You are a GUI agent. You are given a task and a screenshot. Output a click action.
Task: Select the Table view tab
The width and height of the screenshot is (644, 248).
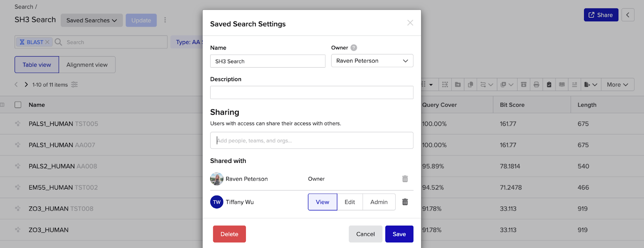[x=37, y=65]
